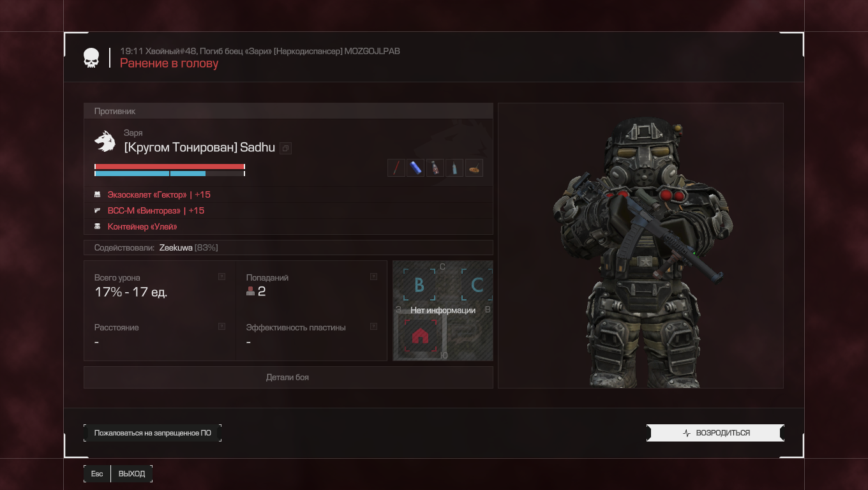Click the red enemy health bar

(170, 167)
